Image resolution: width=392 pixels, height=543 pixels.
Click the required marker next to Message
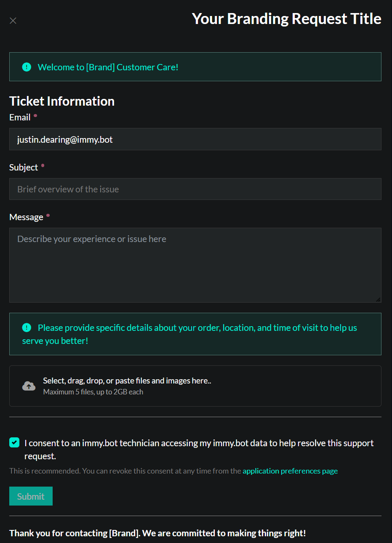(x=48, y=216)
